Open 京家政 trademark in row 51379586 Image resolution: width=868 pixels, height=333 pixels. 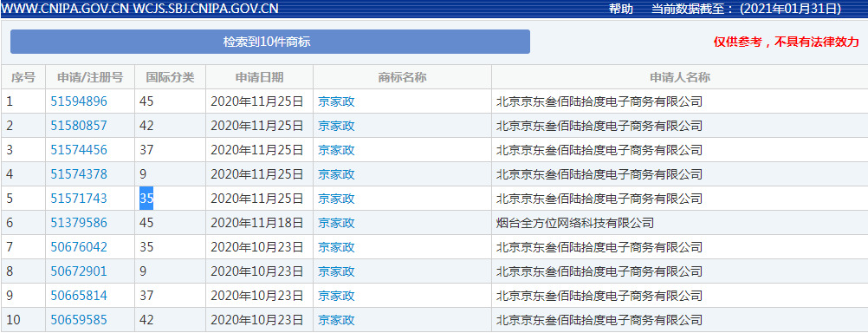coord(337,223)
